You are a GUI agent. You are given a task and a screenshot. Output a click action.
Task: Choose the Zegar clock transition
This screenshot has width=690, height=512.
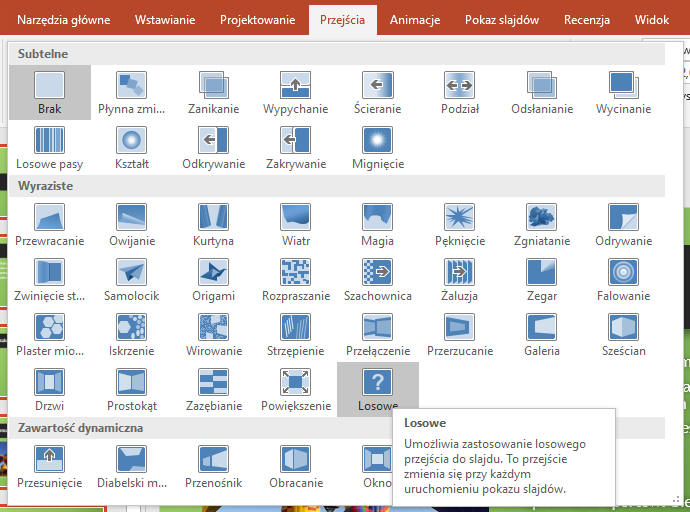pyautogui.click(x=541, y=279)
